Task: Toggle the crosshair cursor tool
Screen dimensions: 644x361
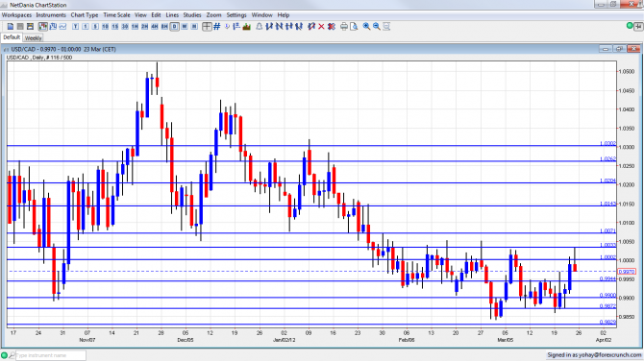Action: [207, 27]
